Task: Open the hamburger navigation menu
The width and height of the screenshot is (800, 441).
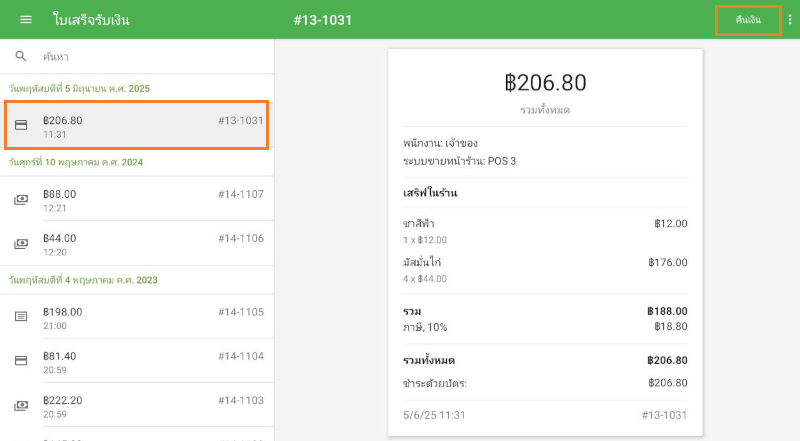Action: click(x=26, y=20)
